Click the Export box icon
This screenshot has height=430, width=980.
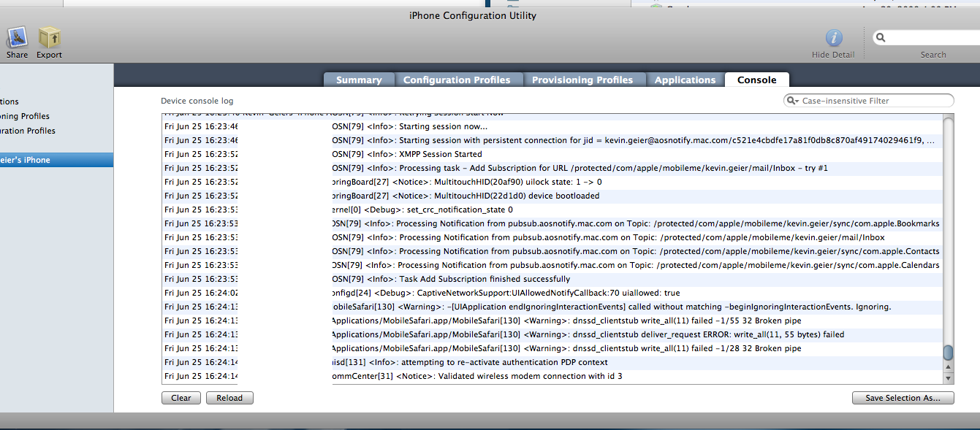pos(50,37)
